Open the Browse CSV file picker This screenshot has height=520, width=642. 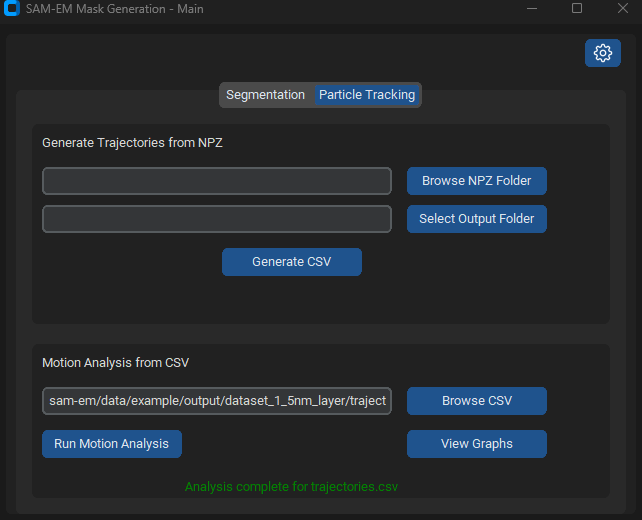[476, 401]
